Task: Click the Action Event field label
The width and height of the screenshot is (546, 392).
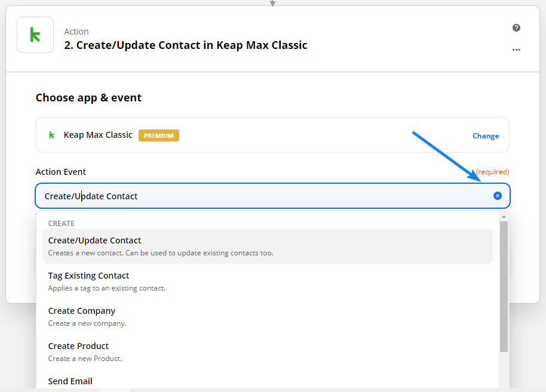Action: click(x=61, y=172)
